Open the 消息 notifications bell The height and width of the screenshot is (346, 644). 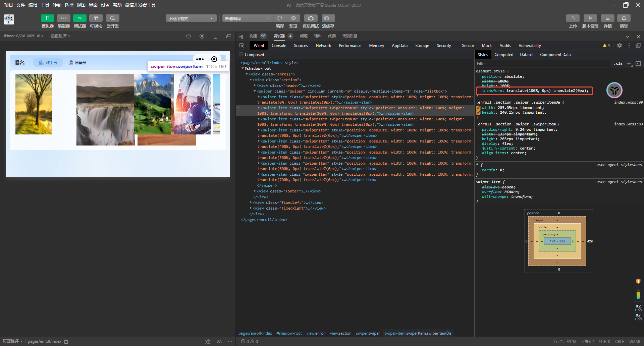click(x=624, y=18)
